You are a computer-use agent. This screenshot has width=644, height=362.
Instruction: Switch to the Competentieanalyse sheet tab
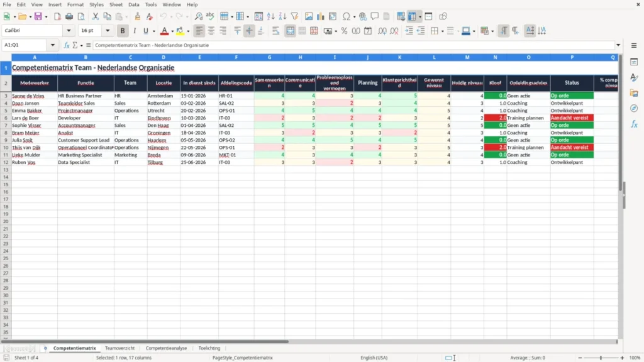coord(166,348)
